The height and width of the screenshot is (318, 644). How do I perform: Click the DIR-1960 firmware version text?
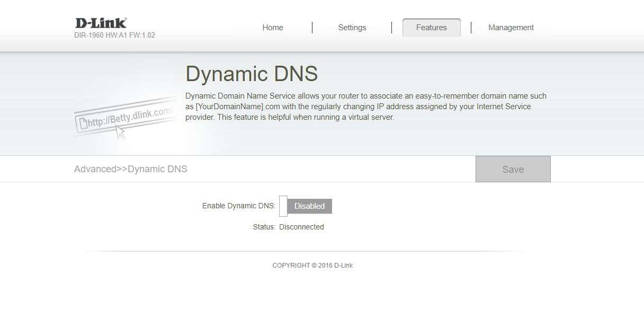114,36
